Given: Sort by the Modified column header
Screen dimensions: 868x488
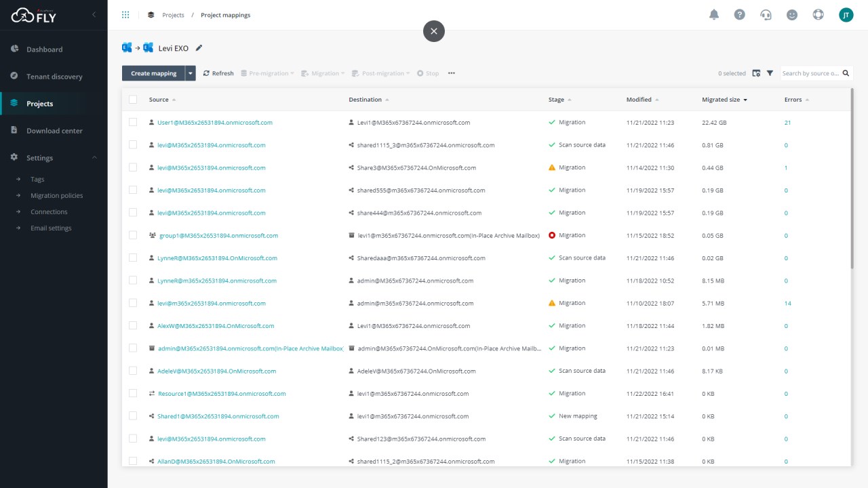Looking at the screenshot, I should coord(643,100).
